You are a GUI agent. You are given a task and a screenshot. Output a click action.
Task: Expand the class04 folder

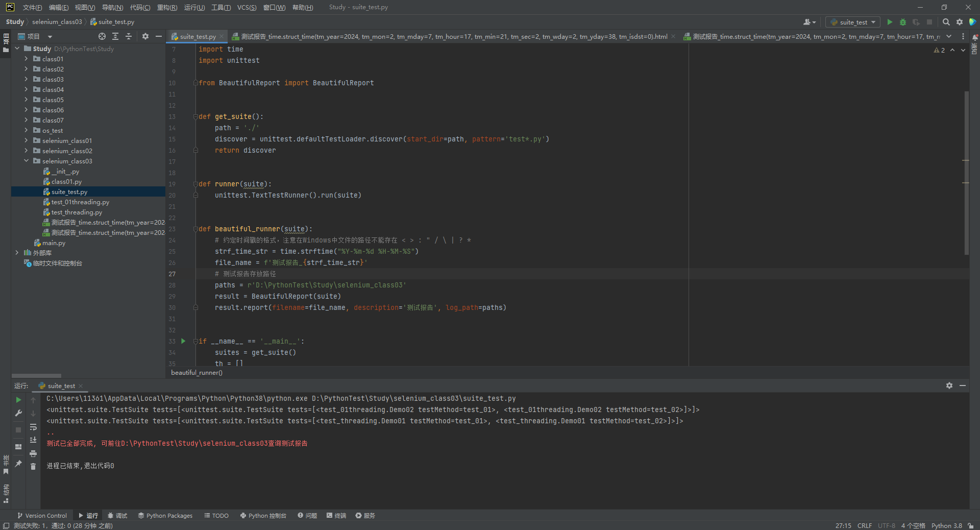coord(26,89)
